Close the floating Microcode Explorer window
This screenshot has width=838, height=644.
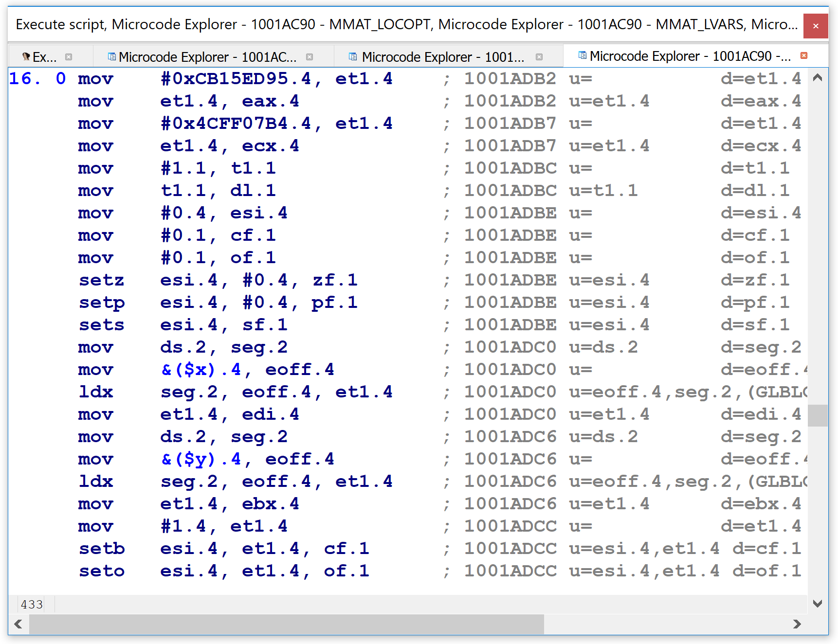click(816, 26)
